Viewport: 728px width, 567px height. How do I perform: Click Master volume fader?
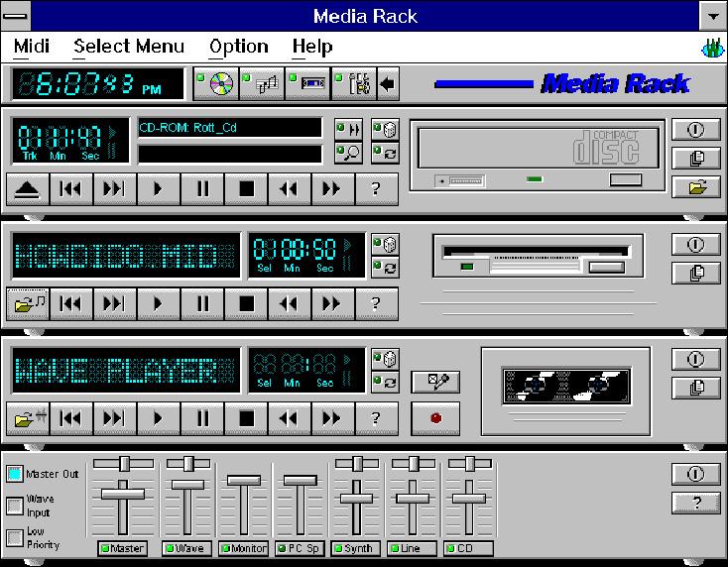(x=123, y=494)
